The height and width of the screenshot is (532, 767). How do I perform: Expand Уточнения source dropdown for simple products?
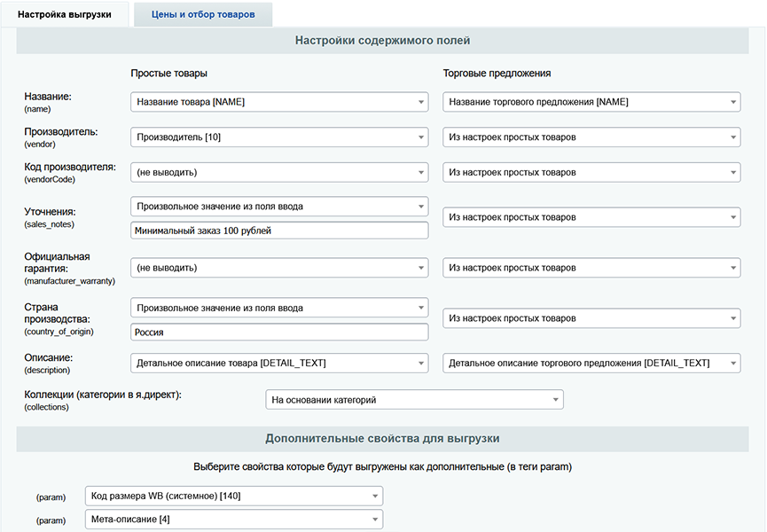279,207
